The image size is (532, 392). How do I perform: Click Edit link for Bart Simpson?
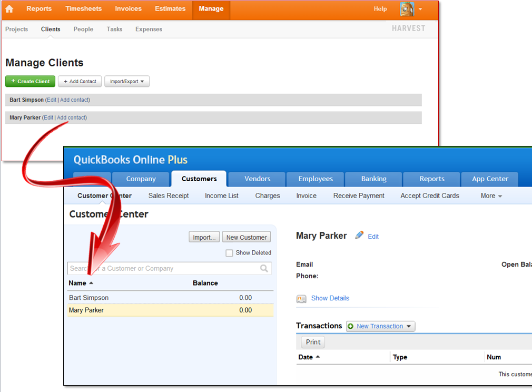pos(52,100)
